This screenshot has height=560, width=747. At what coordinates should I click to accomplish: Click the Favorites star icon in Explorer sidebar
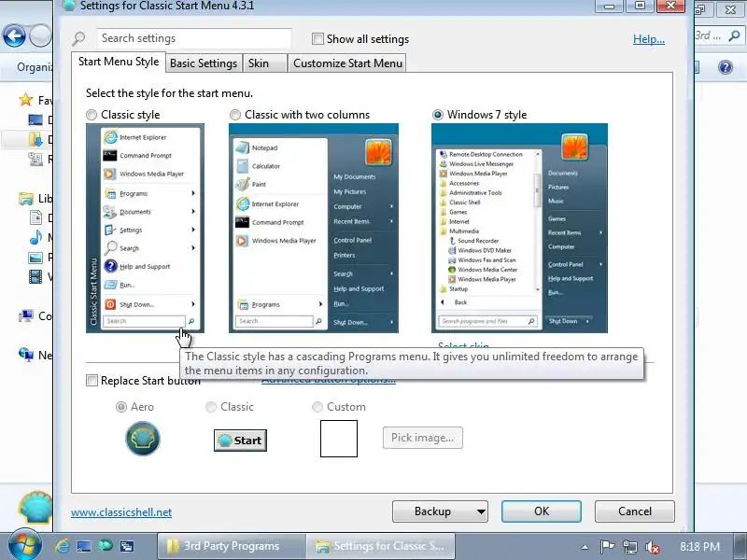(26, 100)
